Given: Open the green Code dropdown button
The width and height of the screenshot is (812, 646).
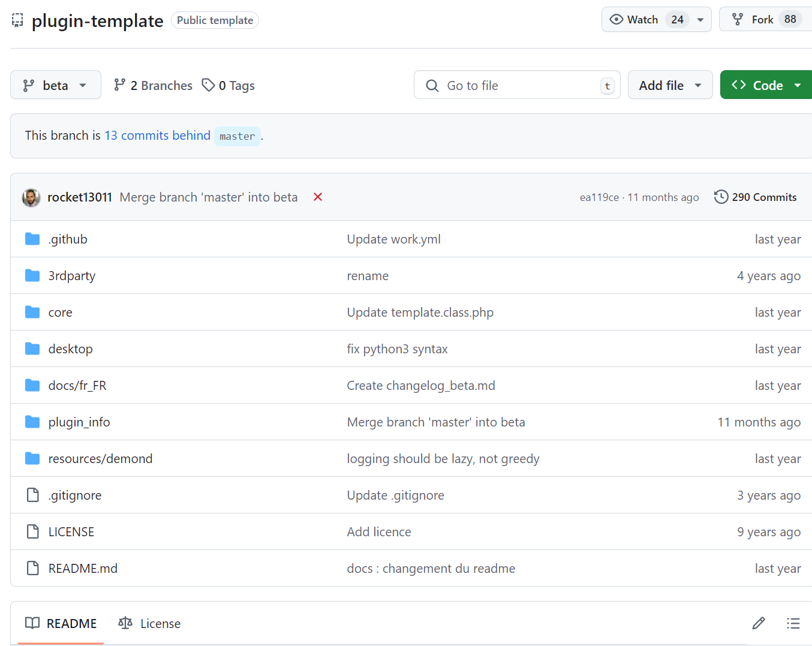Looking at the screenshot, I should tap(766, 85).
